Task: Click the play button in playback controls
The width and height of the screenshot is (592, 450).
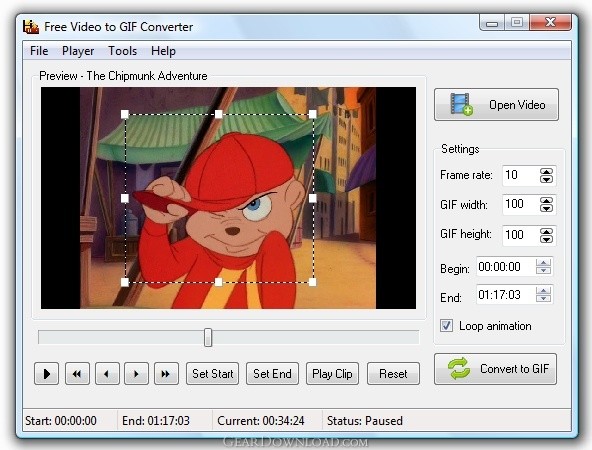Action: (46, 374)
